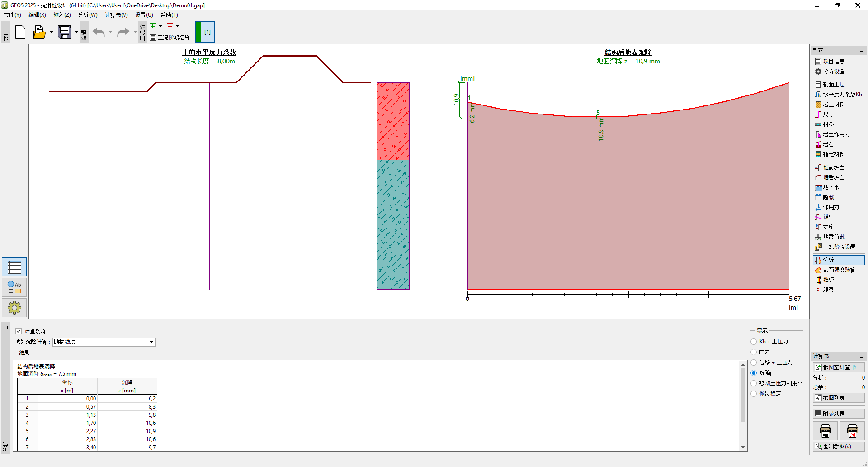This screenshot has height=467, width=868.
Task: Uncheck the 计算沉降 checkbox
Action: click(x=19, y=331)
